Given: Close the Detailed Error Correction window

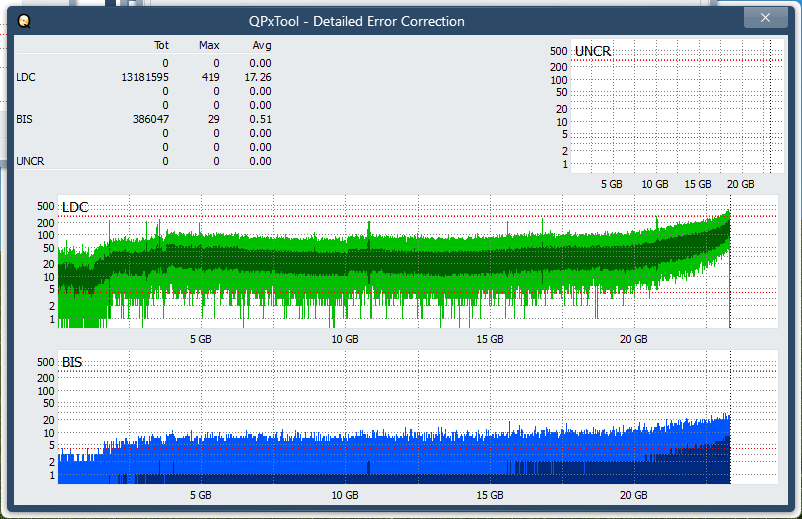Looking at the screenshot, I should pos(765,18).
